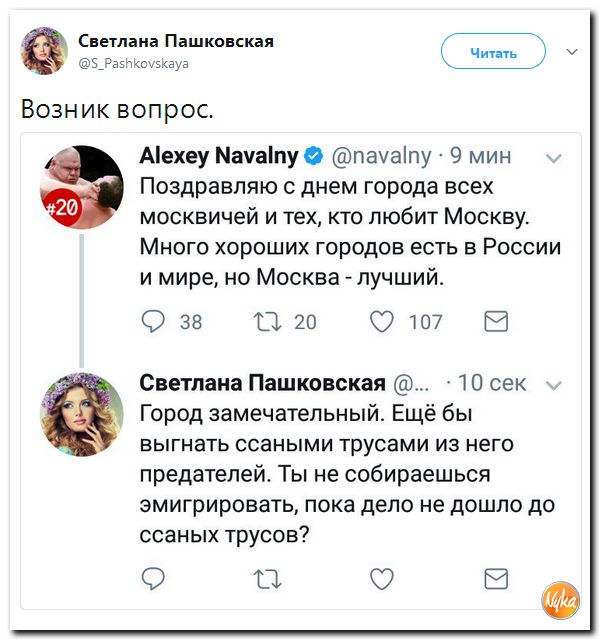This screenshot has height=641, width=601.
Task: Click envelope icon under Пашковская's reply
Action: tap(496, 577)
